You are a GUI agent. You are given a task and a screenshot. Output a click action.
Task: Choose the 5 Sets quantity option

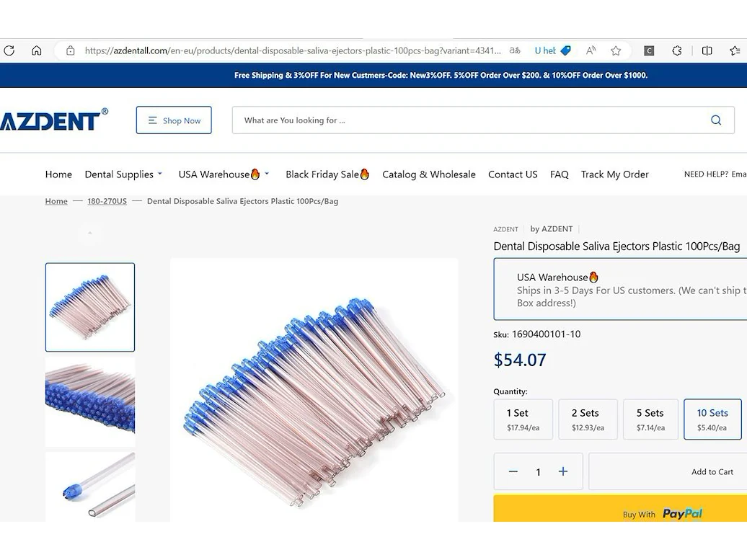651,419
